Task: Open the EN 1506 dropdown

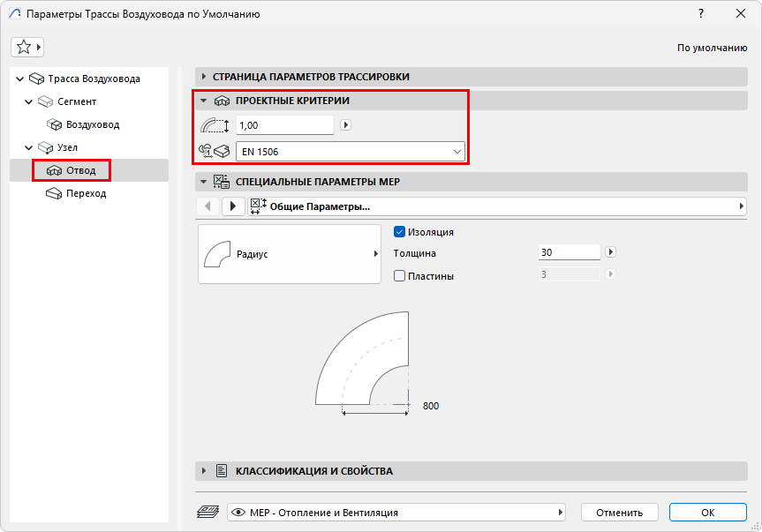Action: click(x=350, y=152)
